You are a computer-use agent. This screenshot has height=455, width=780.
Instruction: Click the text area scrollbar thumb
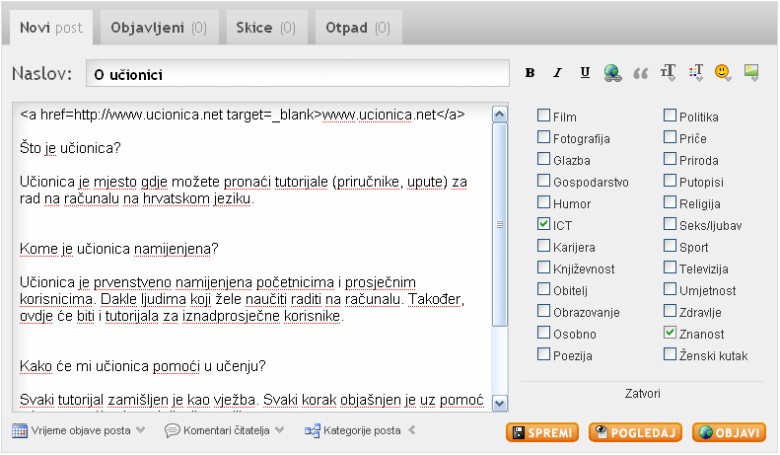[x=499, y=225]
